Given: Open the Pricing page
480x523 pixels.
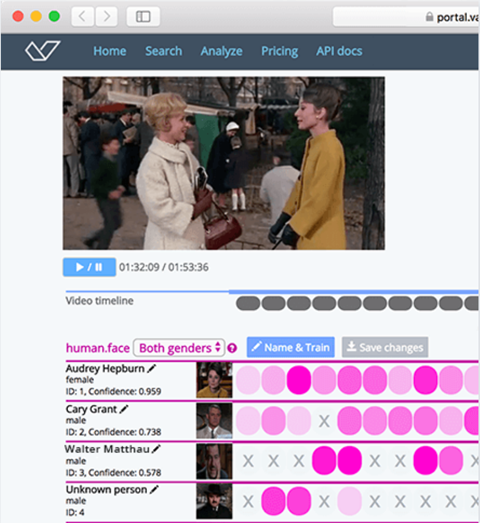Looking at the screenshot, I should pyautogui.click(x=280, y=51).
